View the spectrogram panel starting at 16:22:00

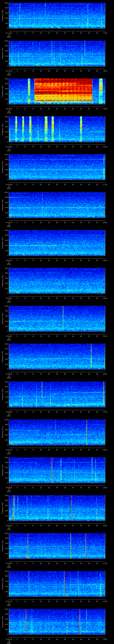tap(57, 243)
